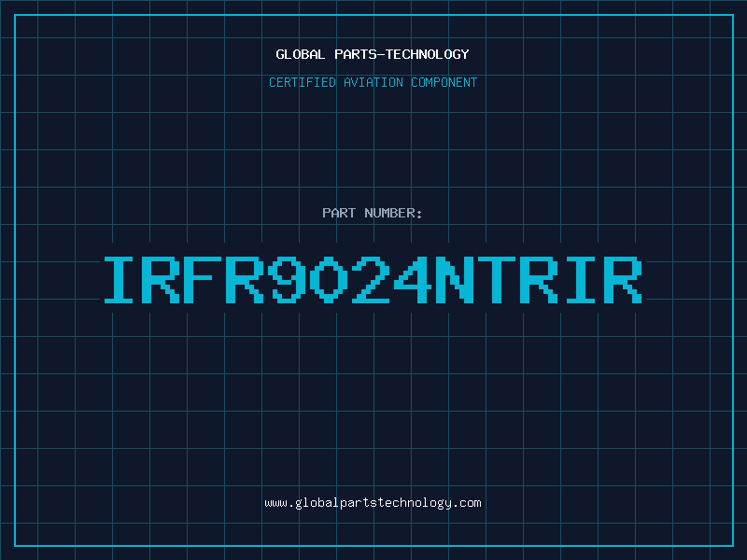Click the R between F and 9
This screenshot has width=747, height=560.
pos(245,280)
